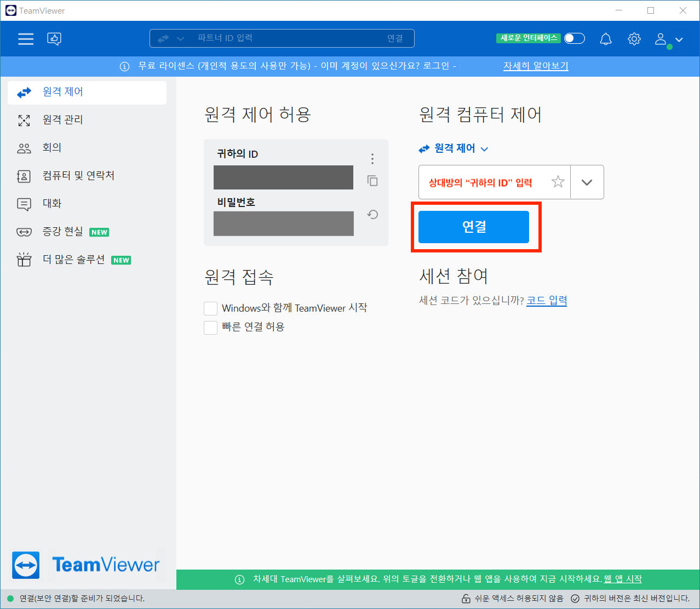Expand the 원격 제어 connection mode dropdown

pyautogui.click(x=484, y=148)
